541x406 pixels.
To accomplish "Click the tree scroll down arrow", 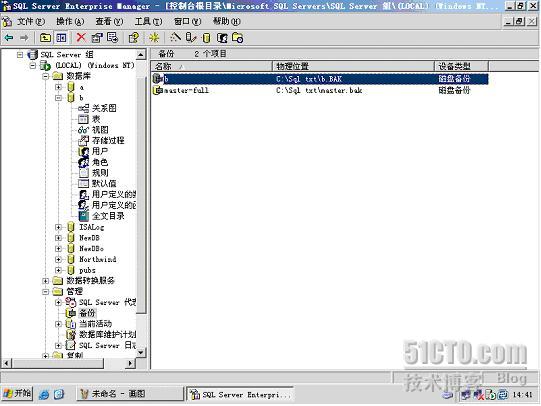I will (x=141, y=352).
